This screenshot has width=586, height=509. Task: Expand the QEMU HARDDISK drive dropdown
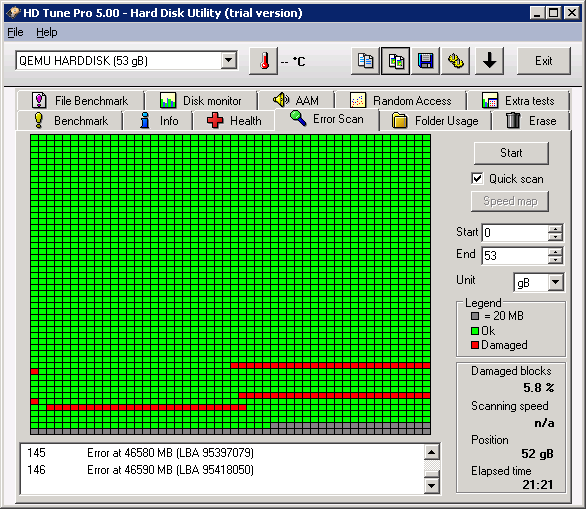(228, 60)
